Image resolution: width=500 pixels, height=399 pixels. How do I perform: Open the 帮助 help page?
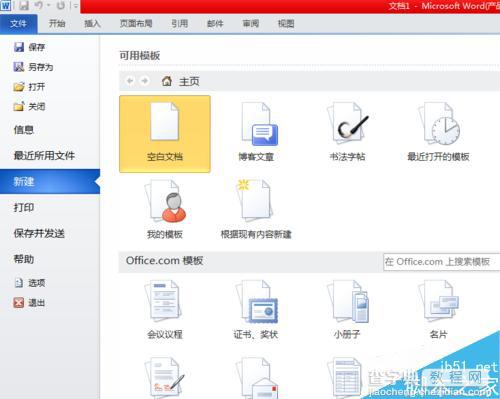tap(24, 259)
